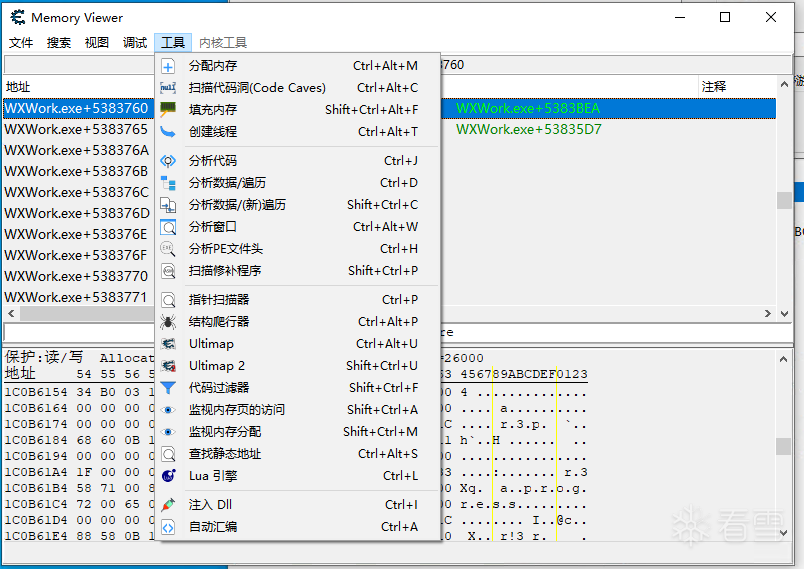Select hex row address 1C0B6154
Image resolution: width=804 pixels, height=569 pixels.
pos(36,392)
